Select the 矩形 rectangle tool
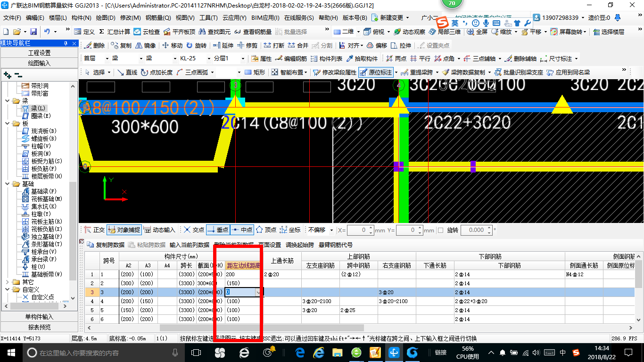The width and height of the screenshot is (644, 362). [x=255, y=72]
